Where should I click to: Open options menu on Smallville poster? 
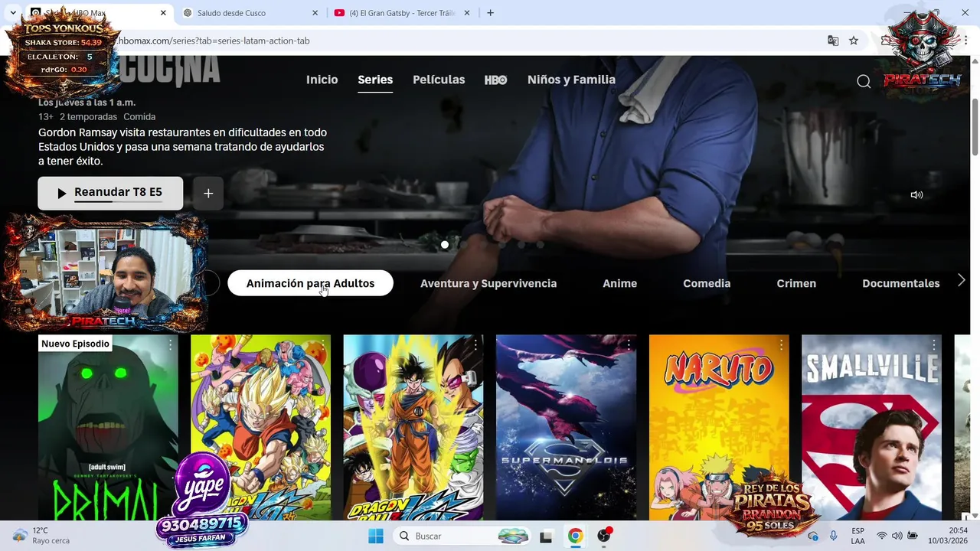point(933,346)
